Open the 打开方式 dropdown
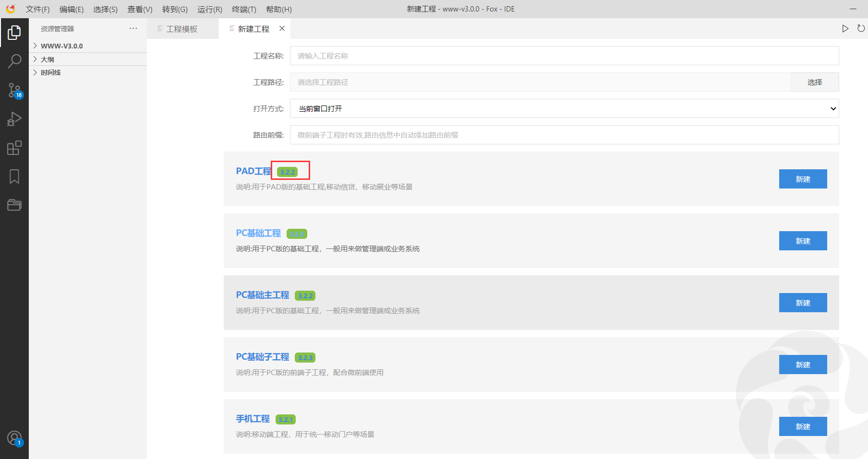Image resolution: width=868 pixels, height=459 pixels. pos(564,109)
